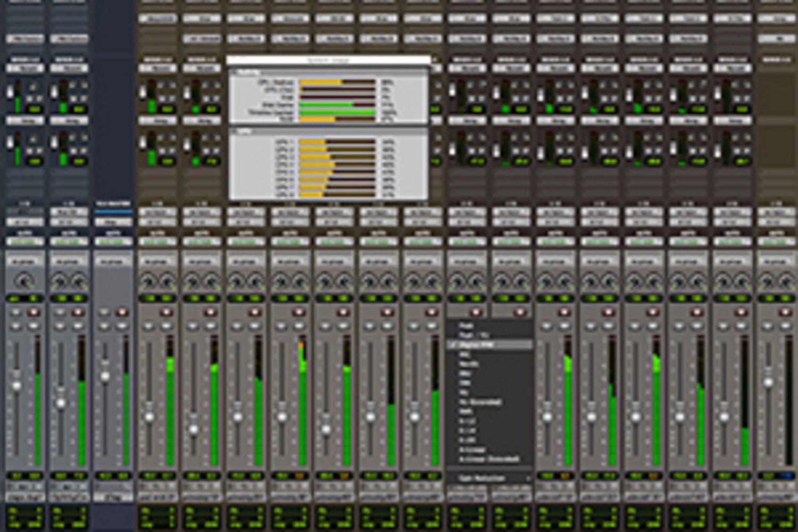Click the System Usage window title bar

pos(328,60)
